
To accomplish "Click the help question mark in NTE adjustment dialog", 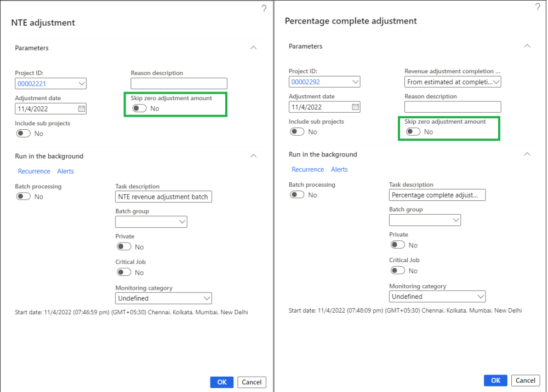I will pos(264,8).
